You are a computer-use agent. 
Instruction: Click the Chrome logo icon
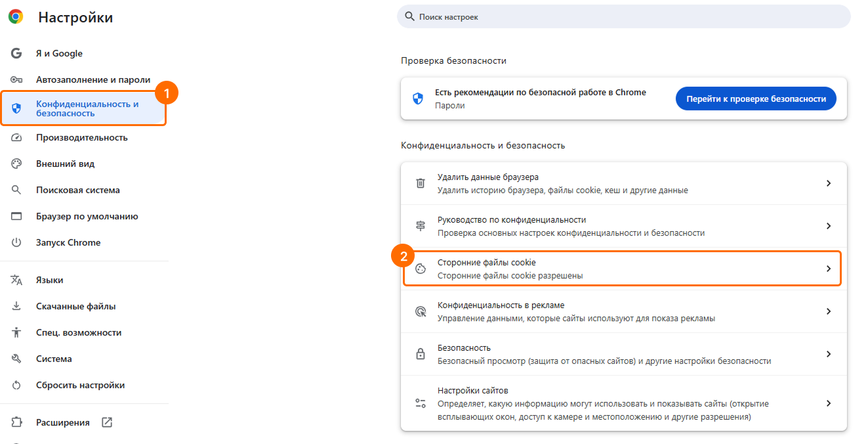(16, 17)
